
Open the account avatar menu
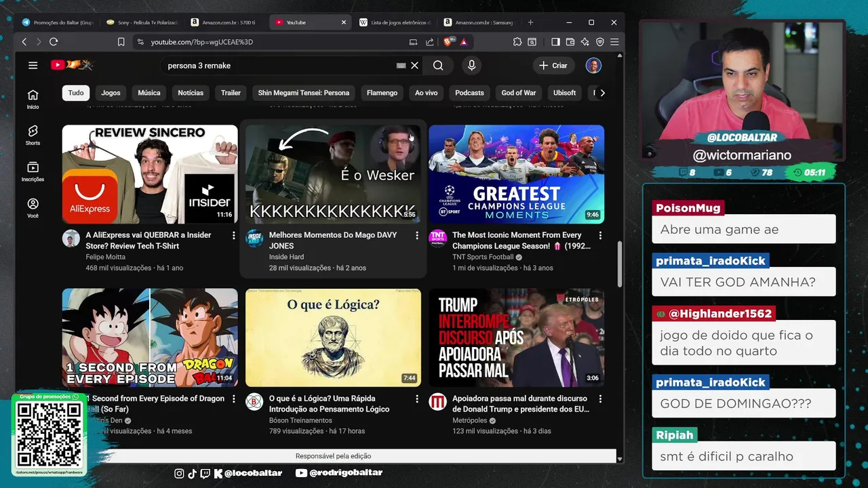pos(593,66)
